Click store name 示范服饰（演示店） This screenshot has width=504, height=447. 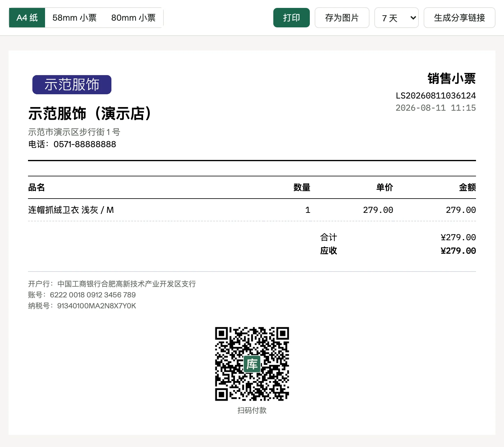point(89,113)
